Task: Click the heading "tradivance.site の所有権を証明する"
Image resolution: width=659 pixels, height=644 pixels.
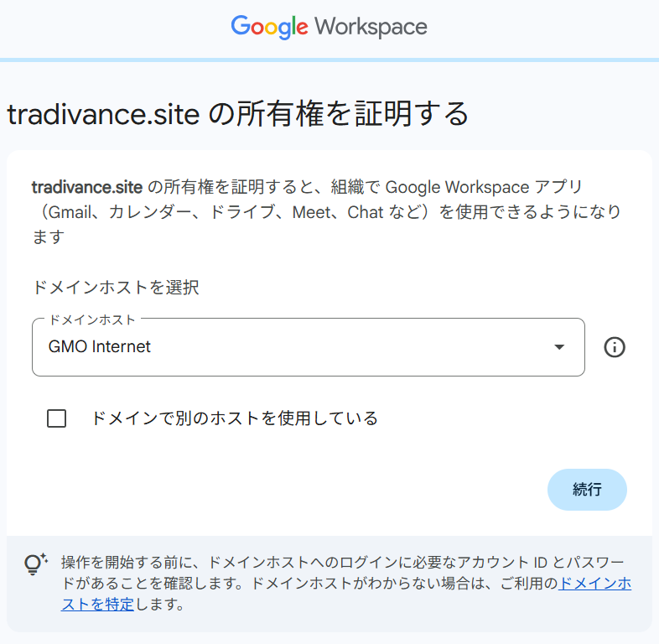Action: pyautogui.click(x=237, y=114)
